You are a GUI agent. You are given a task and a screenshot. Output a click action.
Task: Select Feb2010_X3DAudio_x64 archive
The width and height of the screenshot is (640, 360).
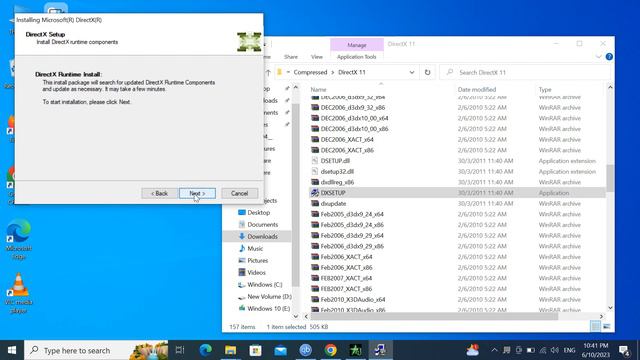353,299
